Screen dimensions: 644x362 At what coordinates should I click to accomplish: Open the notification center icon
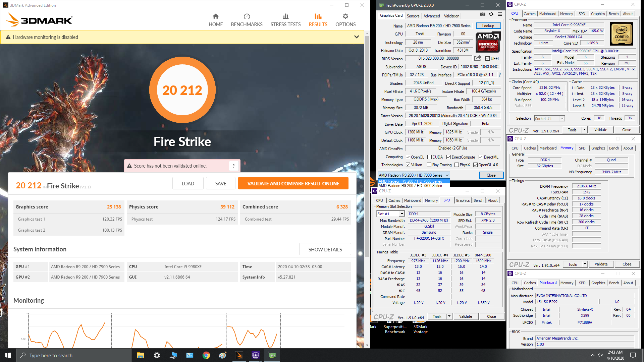pos(633,355)
